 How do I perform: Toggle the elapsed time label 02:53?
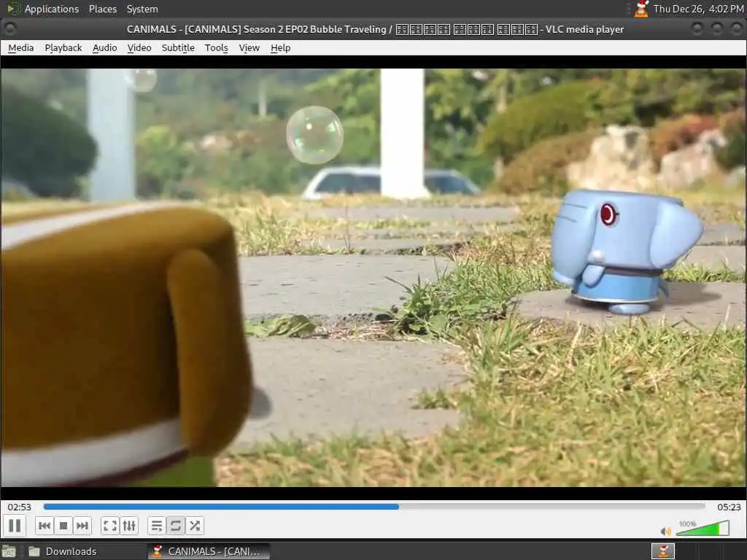[x=19, y=507]
